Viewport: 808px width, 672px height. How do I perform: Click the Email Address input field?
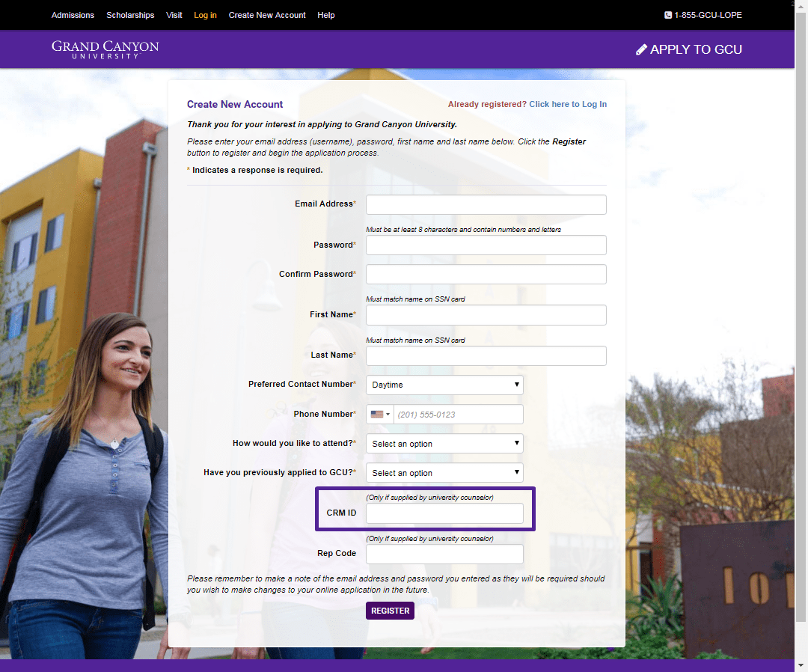pyautogui.click(x=486, y=204)
